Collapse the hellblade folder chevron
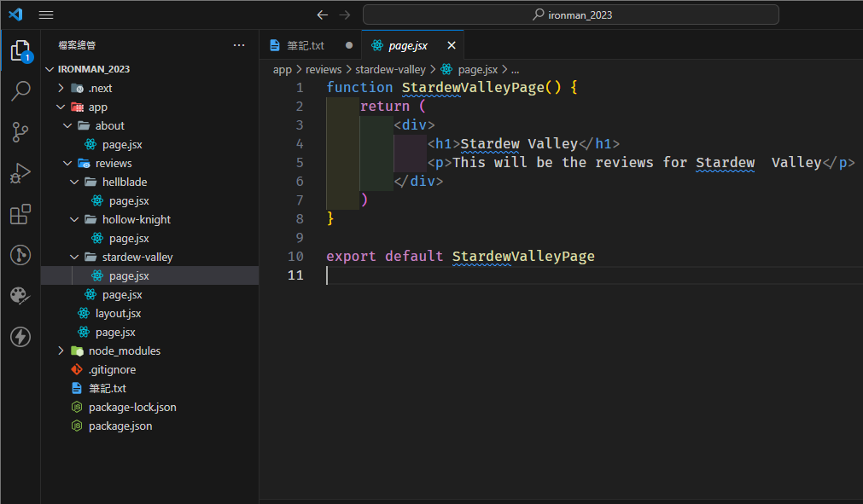Viewport: 863px width, 504px height. pos(74,182)
